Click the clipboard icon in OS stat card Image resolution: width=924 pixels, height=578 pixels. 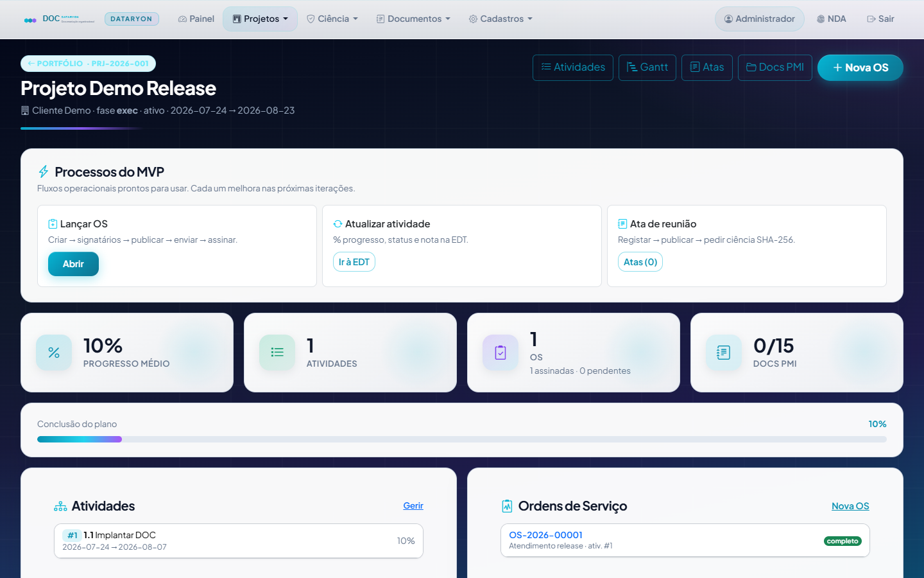(501, 353)
